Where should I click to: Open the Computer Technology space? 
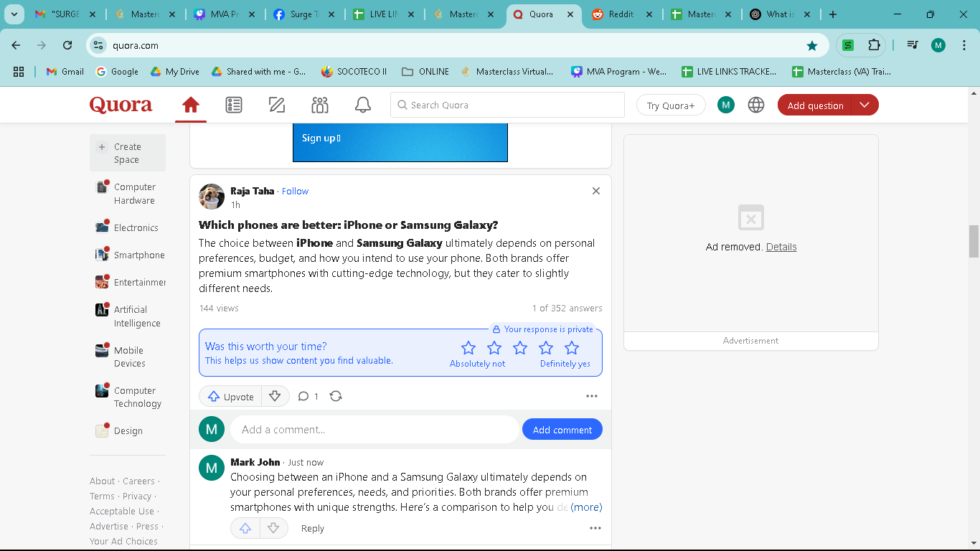128,397
